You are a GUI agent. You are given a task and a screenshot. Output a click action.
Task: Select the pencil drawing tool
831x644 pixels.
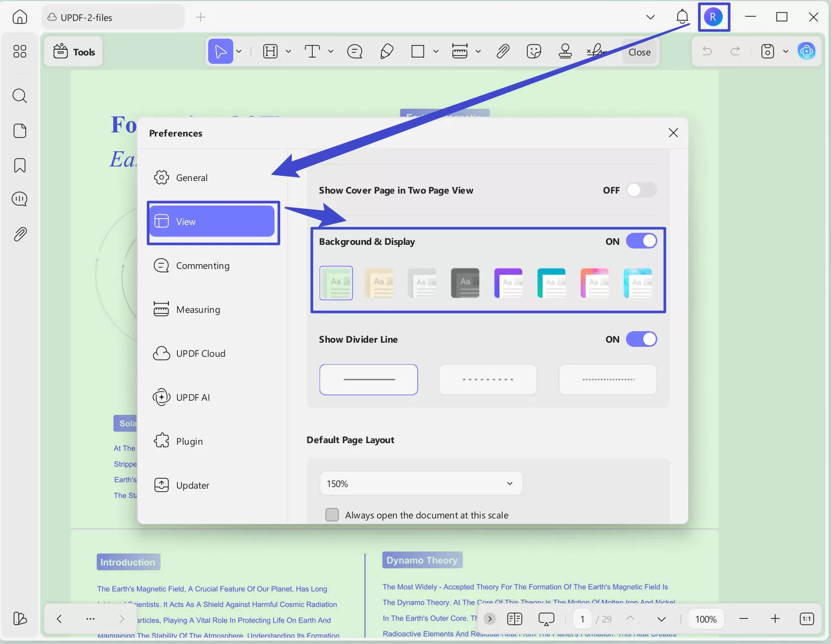386,51
